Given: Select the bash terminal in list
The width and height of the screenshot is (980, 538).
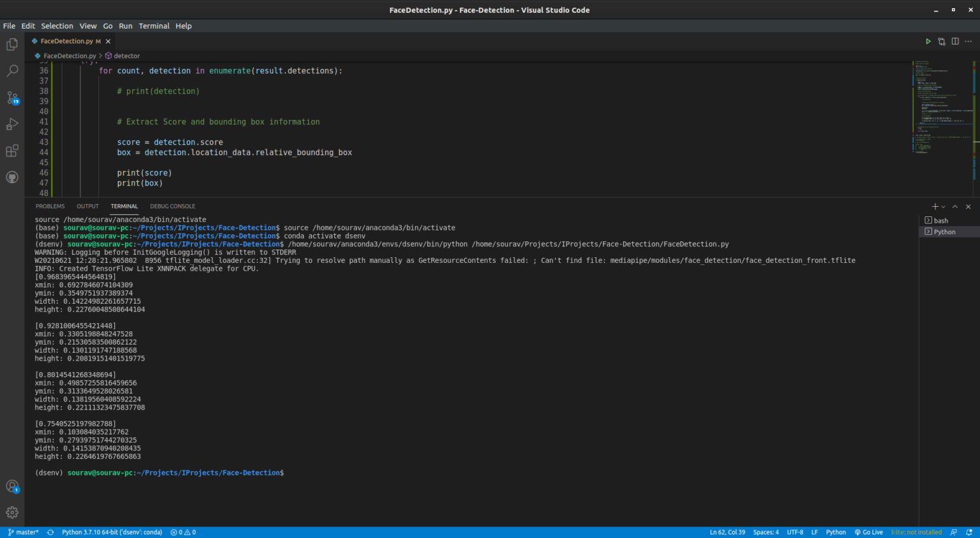Looking at the screenshot, I should (x=940, y=221).
